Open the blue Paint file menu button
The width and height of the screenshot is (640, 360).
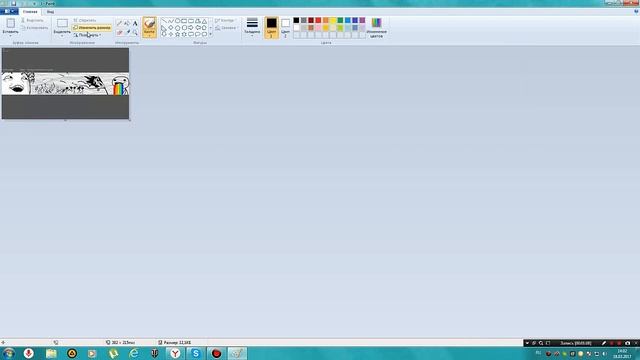[9, 11]
